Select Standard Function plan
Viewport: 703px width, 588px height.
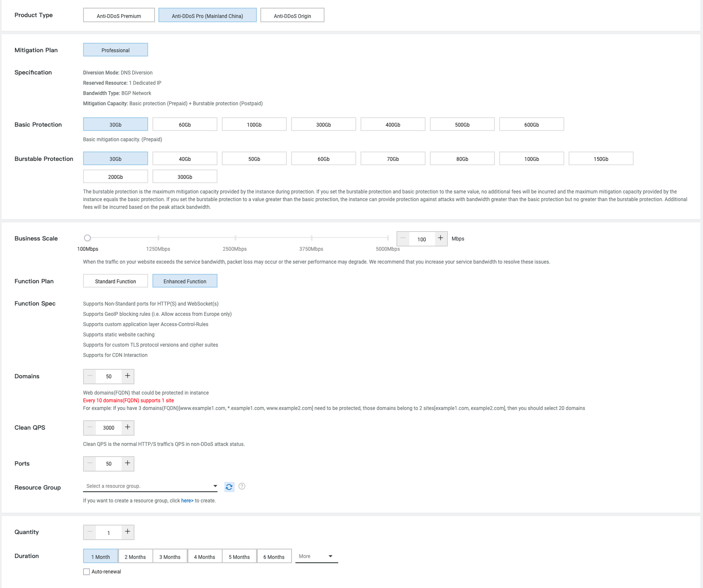116,281
